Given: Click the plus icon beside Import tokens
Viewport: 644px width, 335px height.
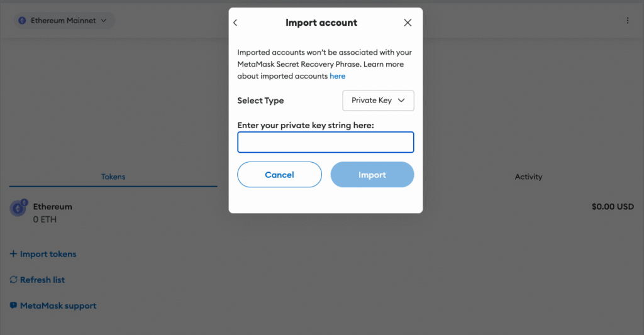Looking at the screenshot, I should coord(14,254).
